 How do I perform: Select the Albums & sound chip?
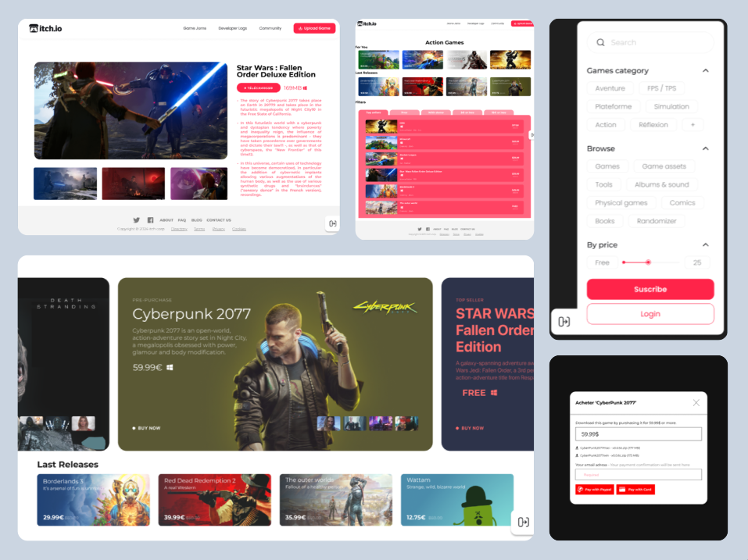[x=662, y=184]
